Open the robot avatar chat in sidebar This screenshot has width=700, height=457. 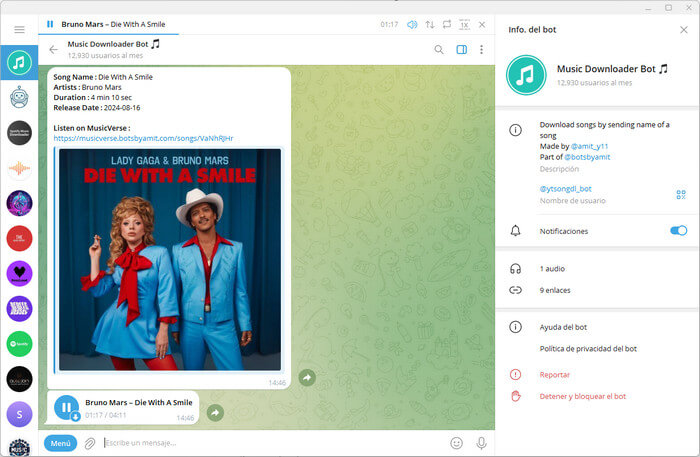coord(19,97)
